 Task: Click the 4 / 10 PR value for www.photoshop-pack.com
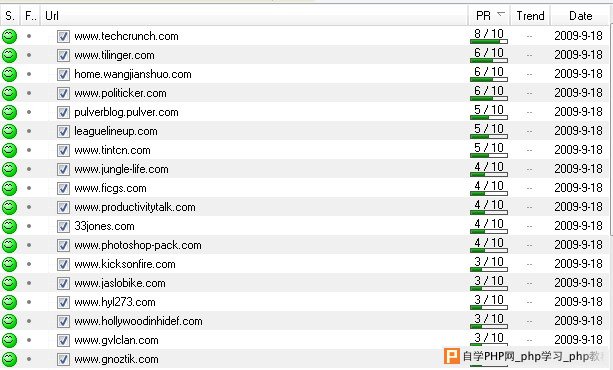(489, 243)
